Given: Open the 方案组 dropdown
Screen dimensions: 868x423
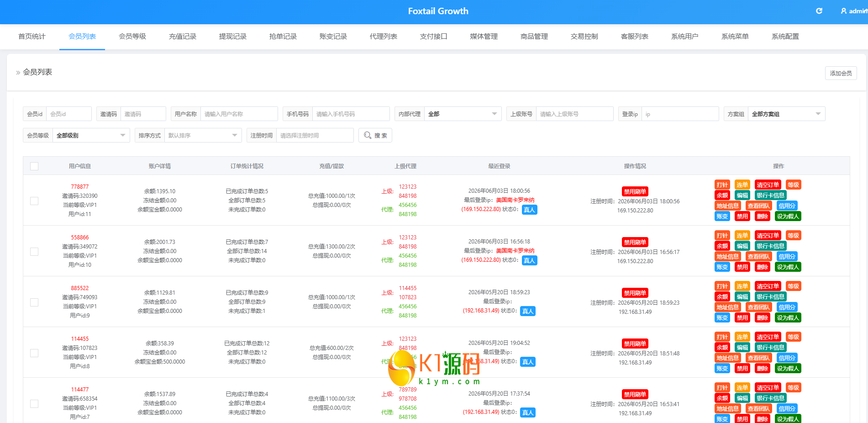Looking at the screenshot, I should [x=786, y=114].
